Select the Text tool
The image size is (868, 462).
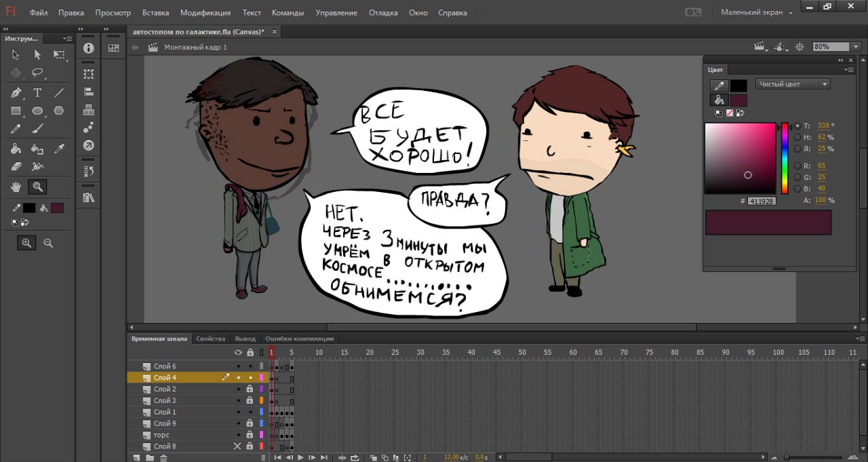(37, 93)
